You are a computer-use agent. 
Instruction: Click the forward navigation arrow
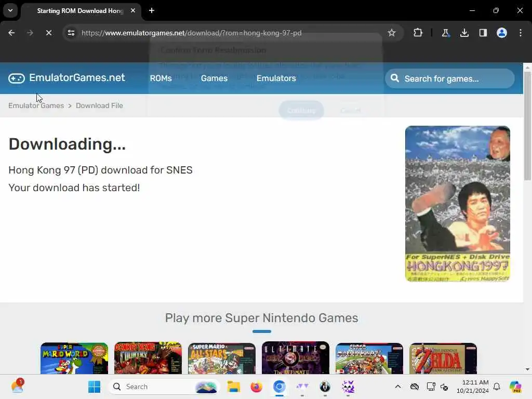click(x=30, y=33)
